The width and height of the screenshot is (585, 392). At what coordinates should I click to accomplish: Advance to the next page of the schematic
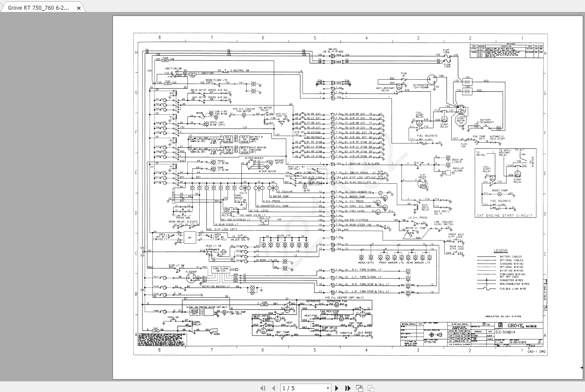(337, 388)
